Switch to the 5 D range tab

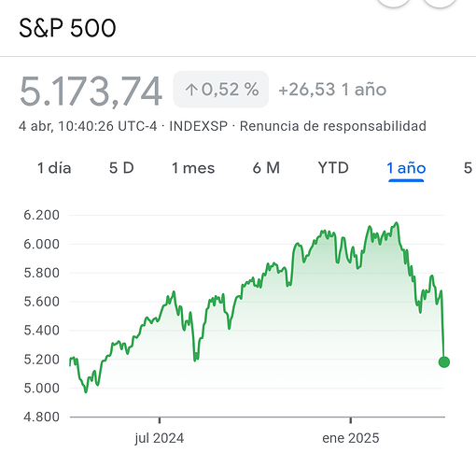click(x=121, y=168)
